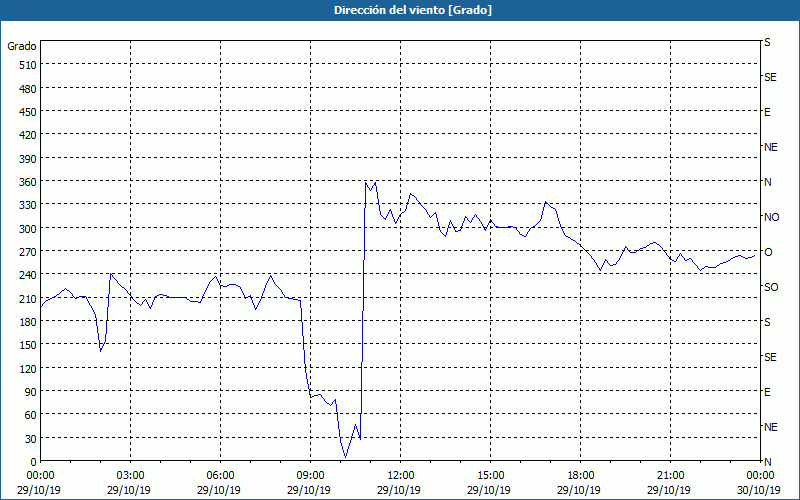Click the 'Dirección del viento [Grado]' chart title
800x500 pixels.
413,10
